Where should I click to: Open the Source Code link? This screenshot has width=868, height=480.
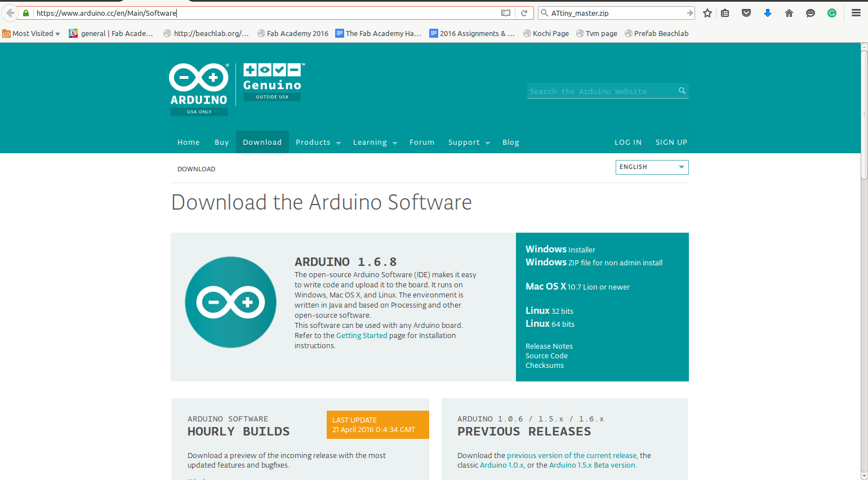coord(546,355)
